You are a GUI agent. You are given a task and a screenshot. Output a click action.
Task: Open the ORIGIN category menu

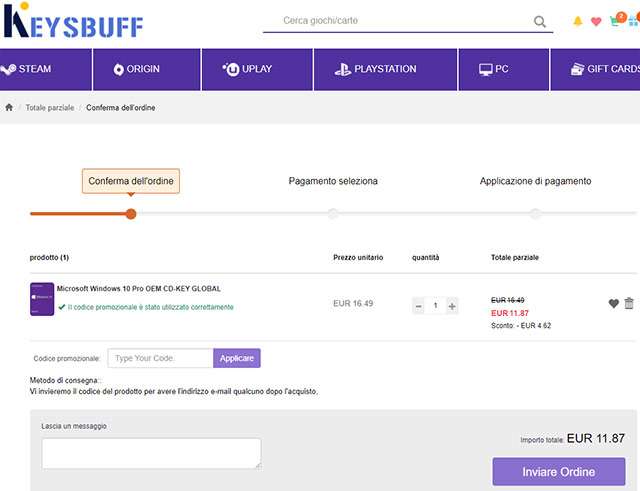coord(136,69)
